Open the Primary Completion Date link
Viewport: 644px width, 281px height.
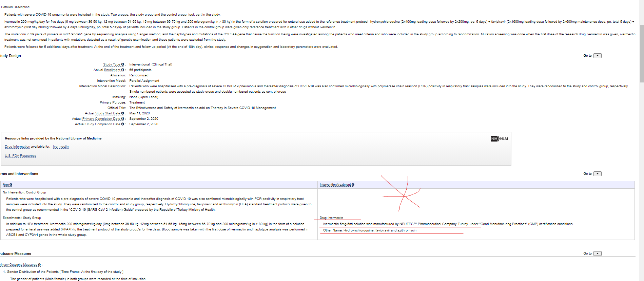pyautogui.click(x=101, y=119)
